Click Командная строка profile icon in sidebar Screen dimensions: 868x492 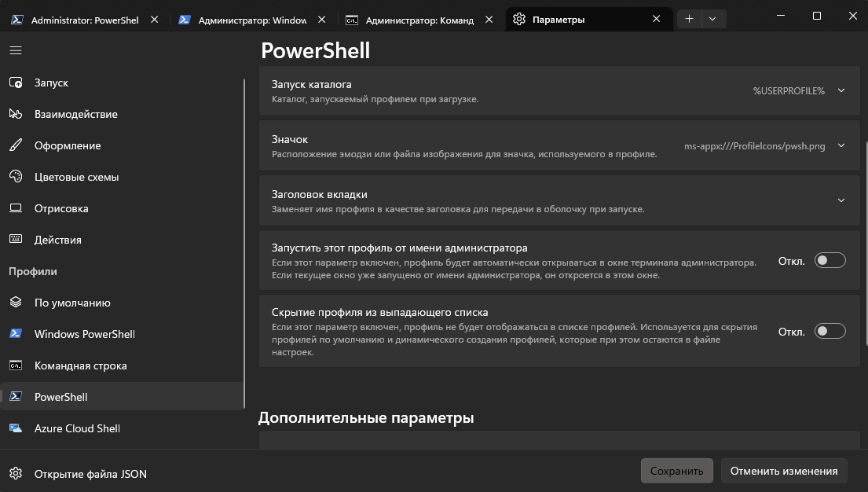[16, 365]
